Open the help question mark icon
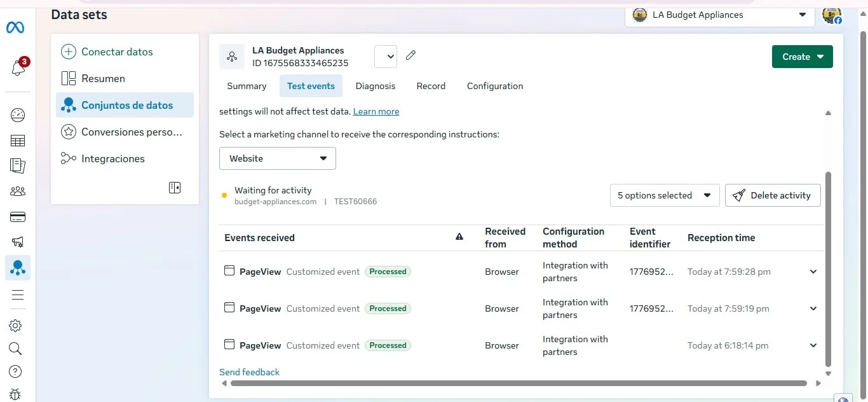This screenshot has width=868, height=402. 16,371
